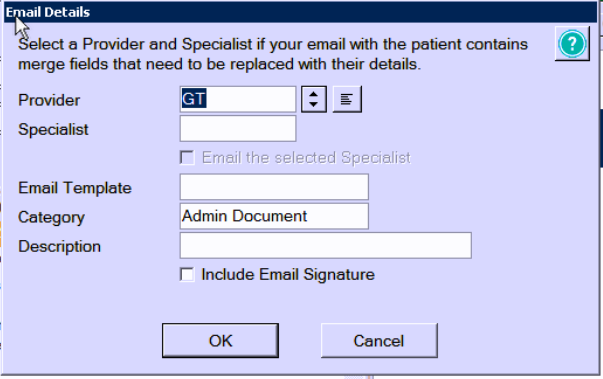Viewport: 603px width, 379px height.
Task: Open the Category field showing Admin Document
Action: click(x=274, y=216)
